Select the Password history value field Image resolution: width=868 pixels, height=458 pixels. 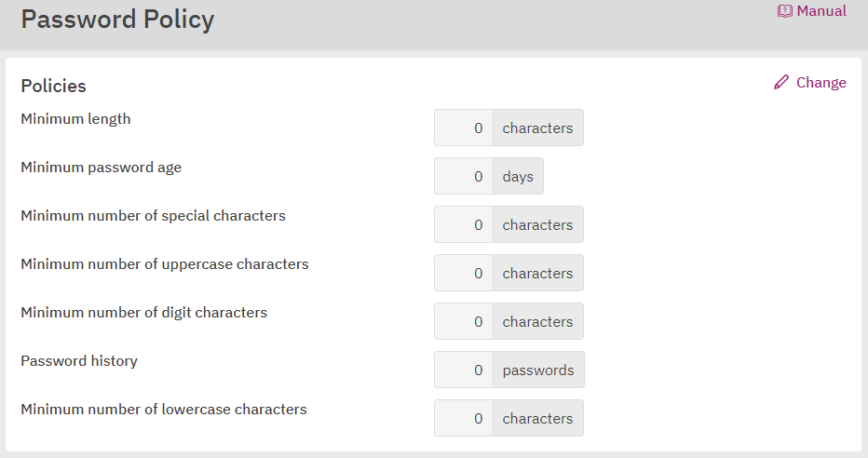(x=464, y=370)
